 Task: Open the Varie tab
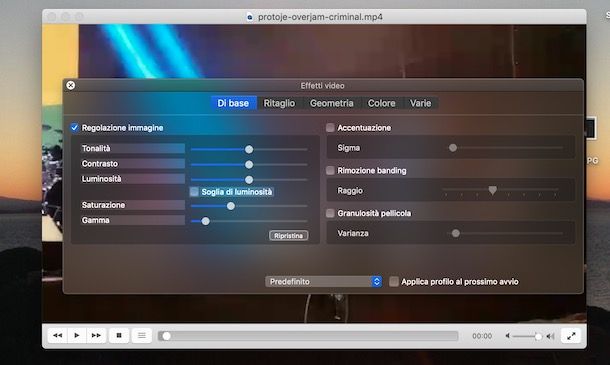(x=421, y=103)
